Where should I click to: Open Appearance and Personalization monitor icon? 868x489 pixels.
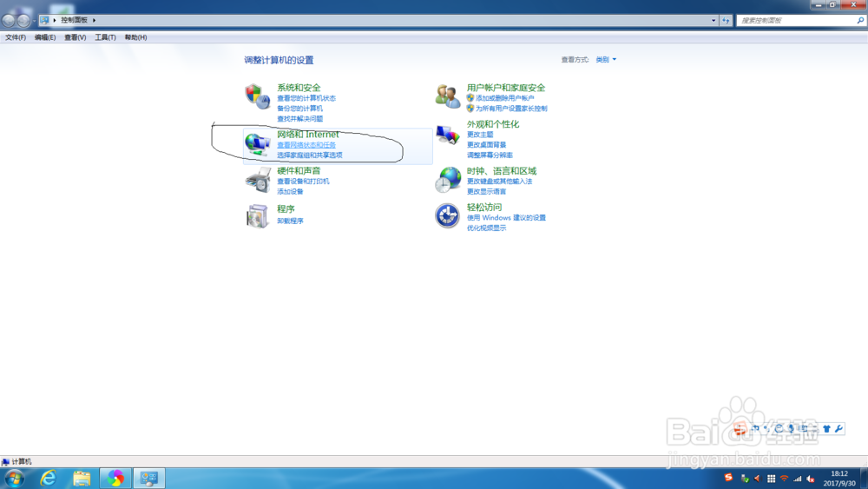[447, 134]
